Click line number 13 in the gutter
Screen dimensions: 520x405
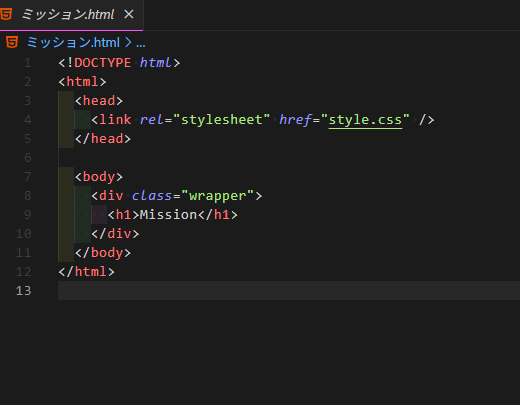pos(24,291)
